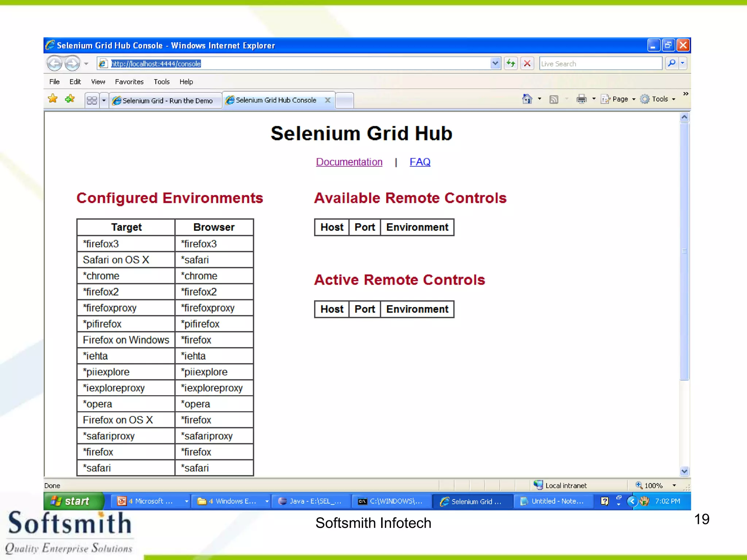Click the browser Forward arrow button
The image size is (747, 560).
click(x=72, y=63)
